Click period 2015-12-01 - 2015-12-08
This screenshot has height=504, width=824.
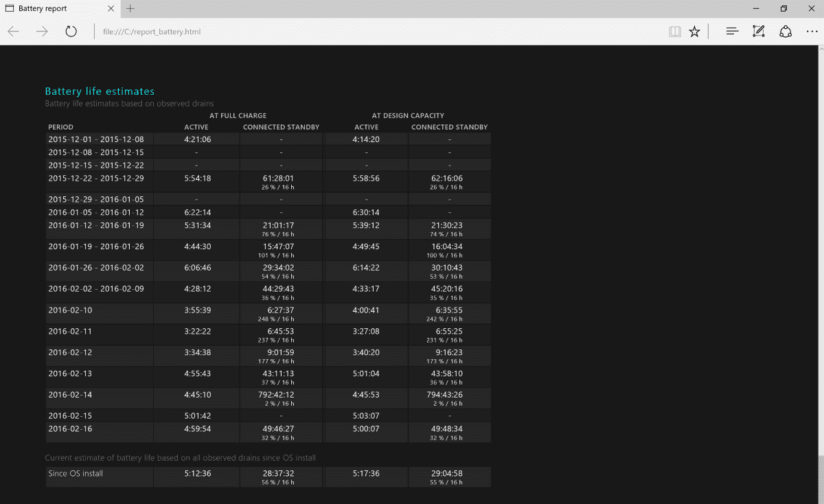click(96, 139)
